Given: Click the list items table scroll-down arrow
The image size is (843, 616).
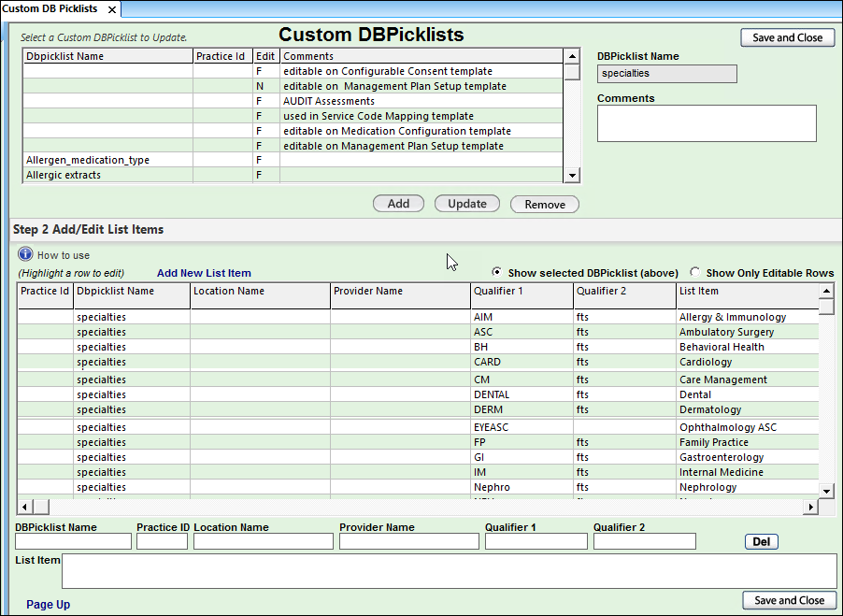Looking at the screenshot, I should coord(826,490).
